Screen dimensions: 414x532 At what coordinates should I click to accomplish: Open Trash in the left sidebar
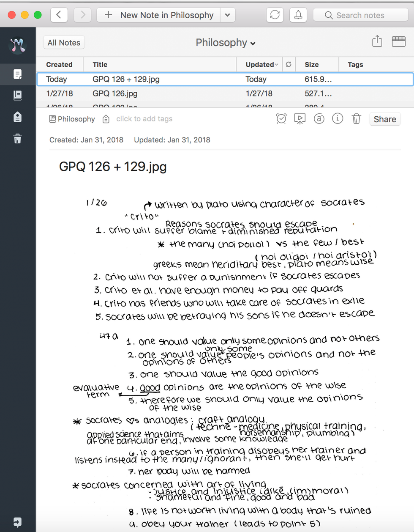(17, 139)
